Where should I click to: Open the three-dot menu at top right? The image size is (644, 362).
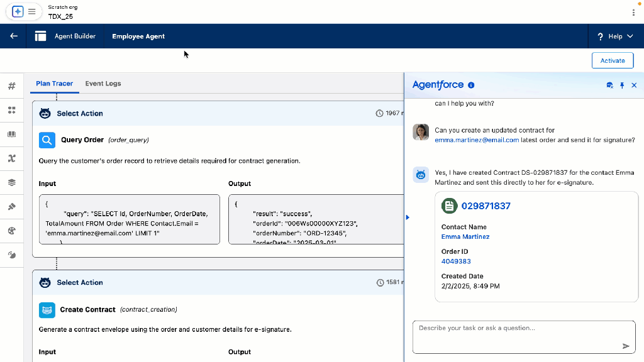click(633, 12)
